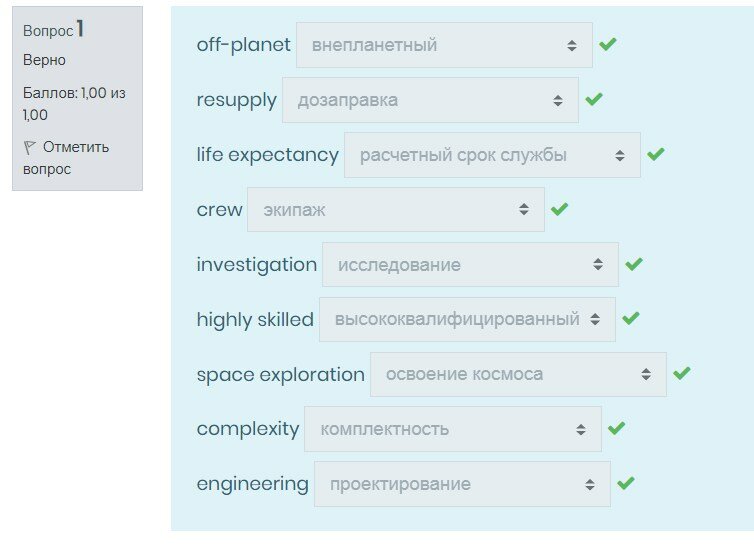Open the off-planet dropdown showing внепланетный
The width and height of the screenshot is (754, 548).
coord(444,45)
